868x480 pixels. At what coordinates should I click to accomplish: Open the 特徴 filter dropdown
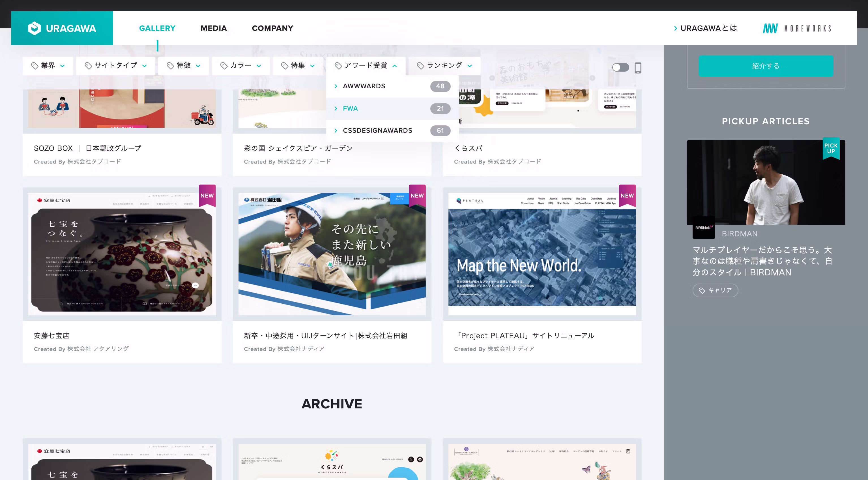coord(184,66)
